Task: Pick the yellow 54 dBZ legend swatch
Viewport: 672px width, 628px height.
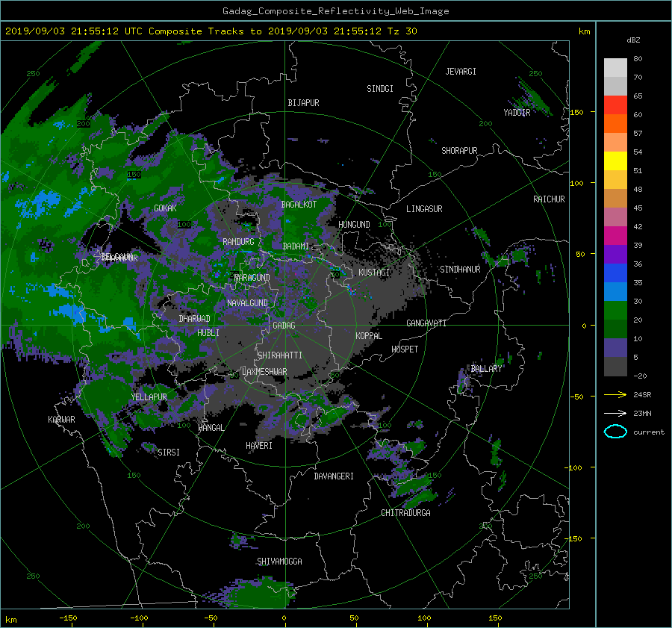Action: (615, 161)
